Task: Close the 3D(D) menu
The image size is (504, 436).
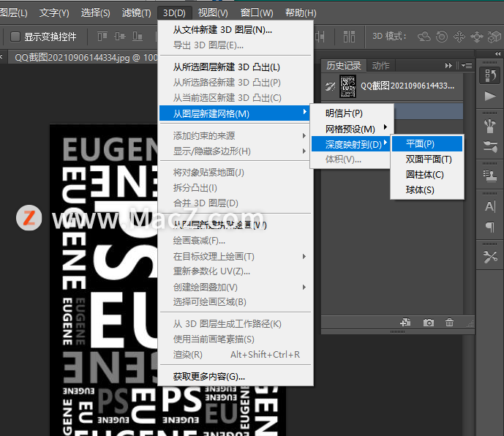Action: 174,13
